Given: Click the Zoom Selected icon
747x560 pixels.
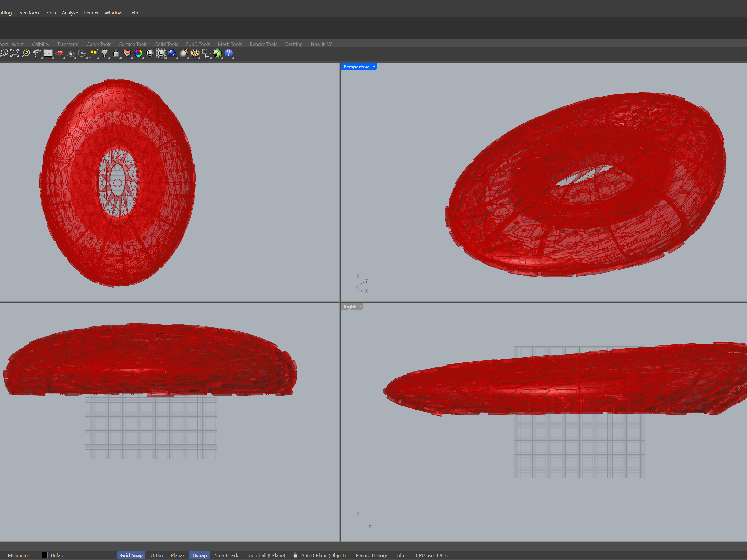Looking at the screenshot, I should 26,53.
